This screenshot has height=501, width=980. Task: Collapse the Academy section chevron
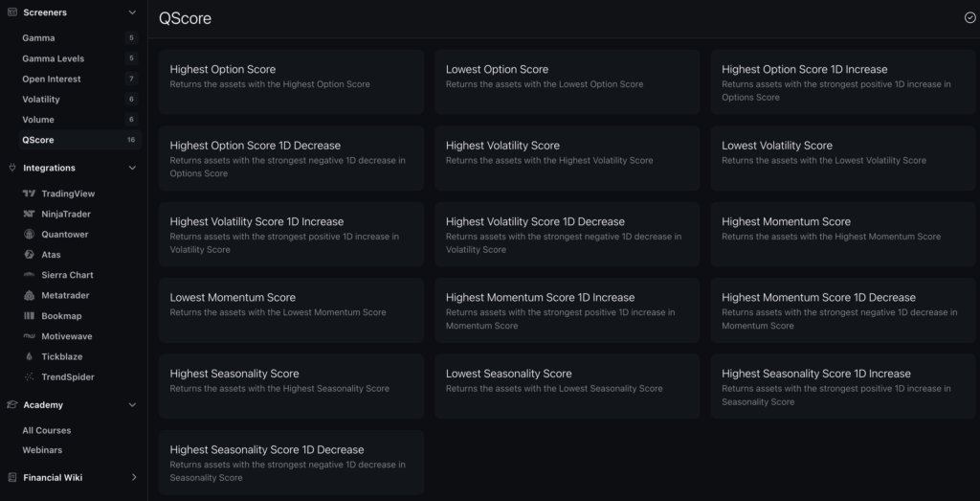pos(133,405)
